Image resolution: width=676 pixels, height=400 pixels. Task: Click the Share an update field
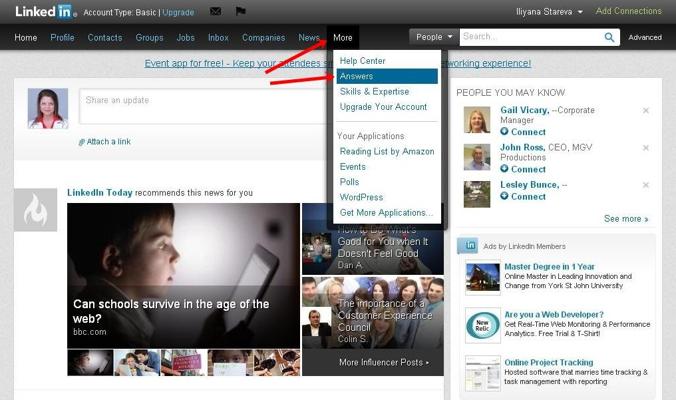point(203,106)
